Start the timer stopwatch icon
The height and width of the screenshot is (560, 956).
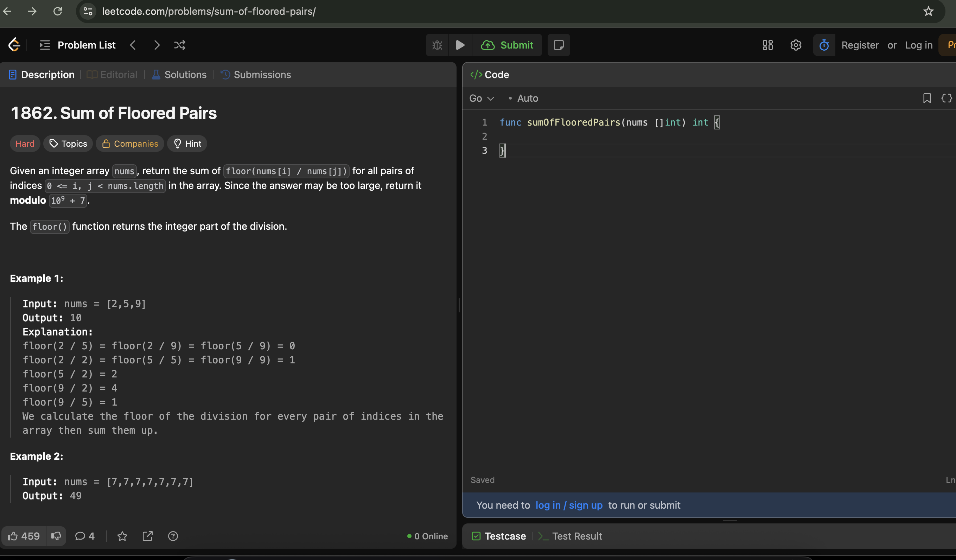(x=824, y=45)
